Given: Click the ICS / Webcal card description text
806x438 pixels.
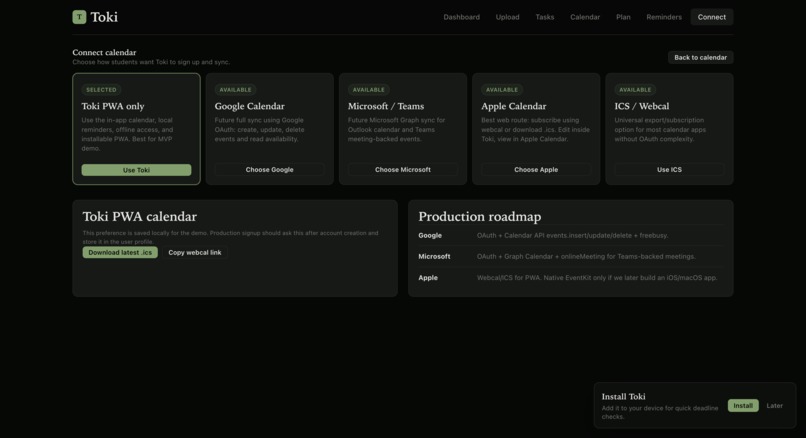Looking at the screenshot, I should tap(661, 130).
